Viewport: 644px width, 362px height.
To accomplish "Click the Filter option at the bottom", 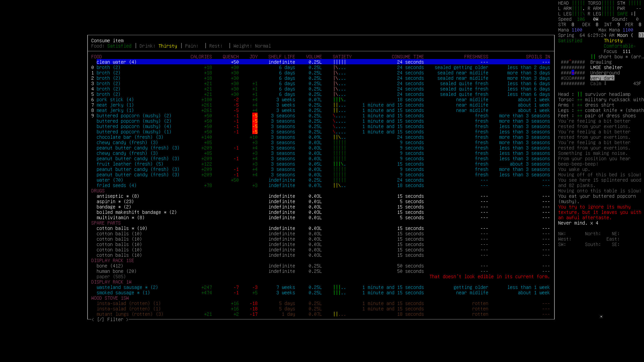I will click(115, 319).
